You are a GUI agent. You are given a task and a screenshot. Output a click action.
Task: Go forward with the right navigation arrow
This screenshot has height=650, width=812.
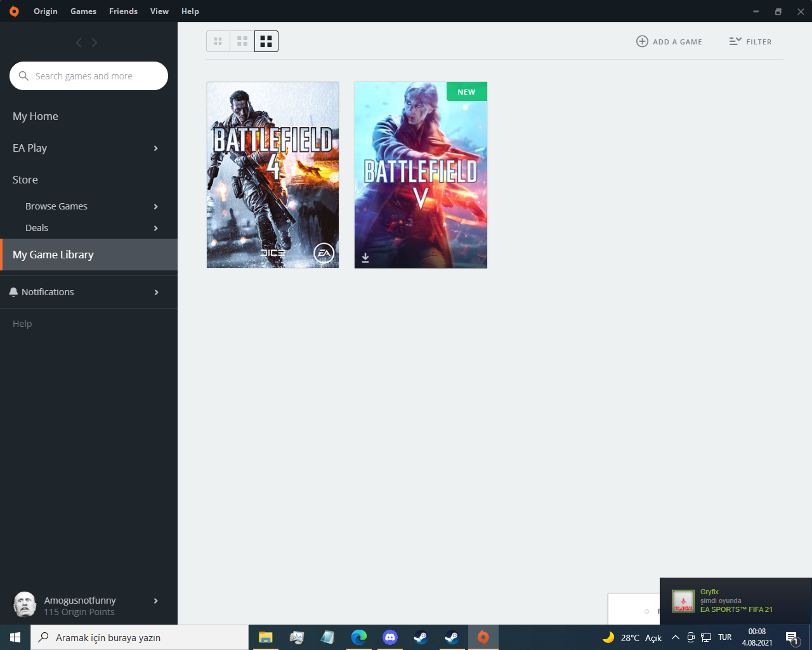[95, 43]
